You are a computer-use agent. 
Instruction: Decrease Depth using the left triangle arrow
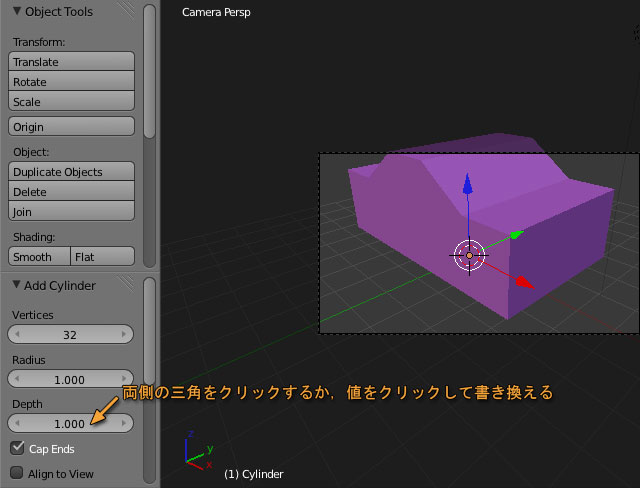16,423
